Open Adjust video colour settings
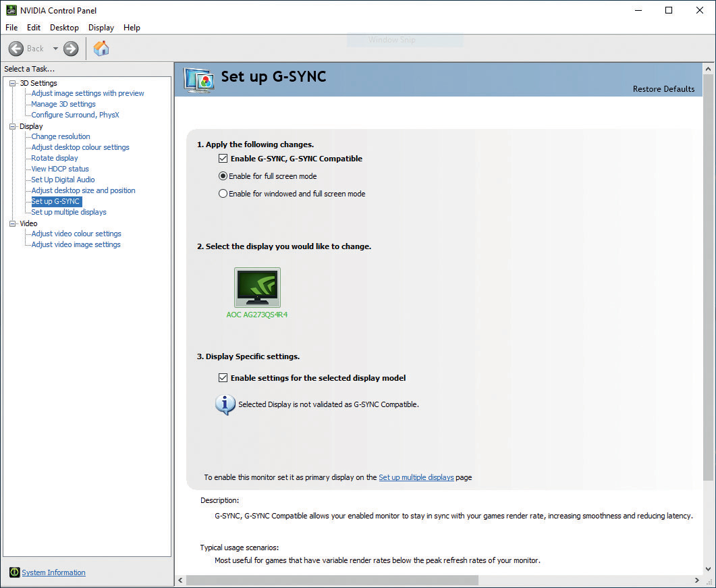 point(76,234)
